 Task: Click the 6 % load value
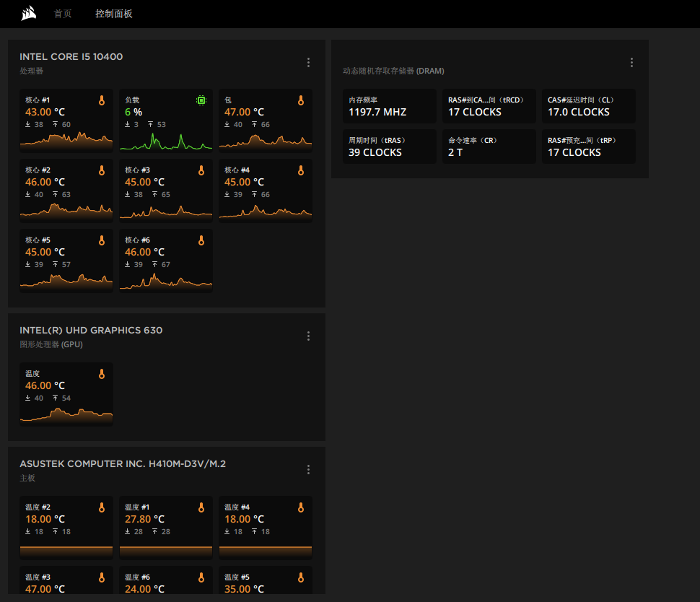click(x=134, y=112)
